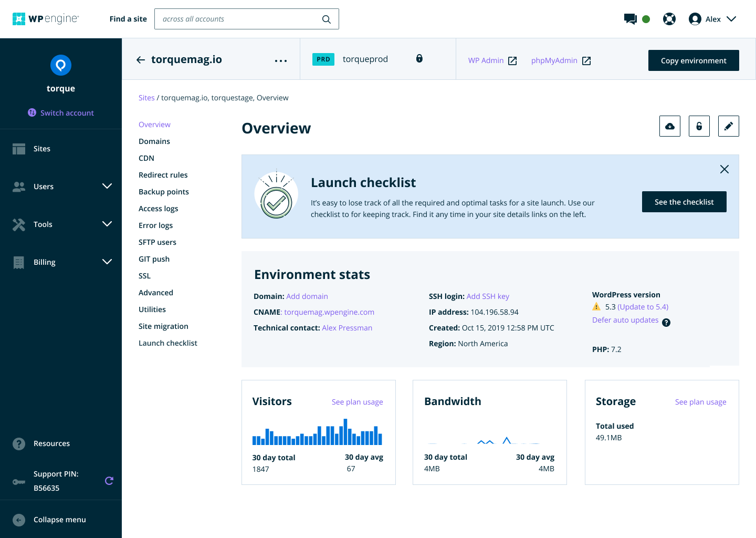This screenshot has height=538, width=756.
Task: Expand the Billing menu chevron
Action: [x=107, y=262]
